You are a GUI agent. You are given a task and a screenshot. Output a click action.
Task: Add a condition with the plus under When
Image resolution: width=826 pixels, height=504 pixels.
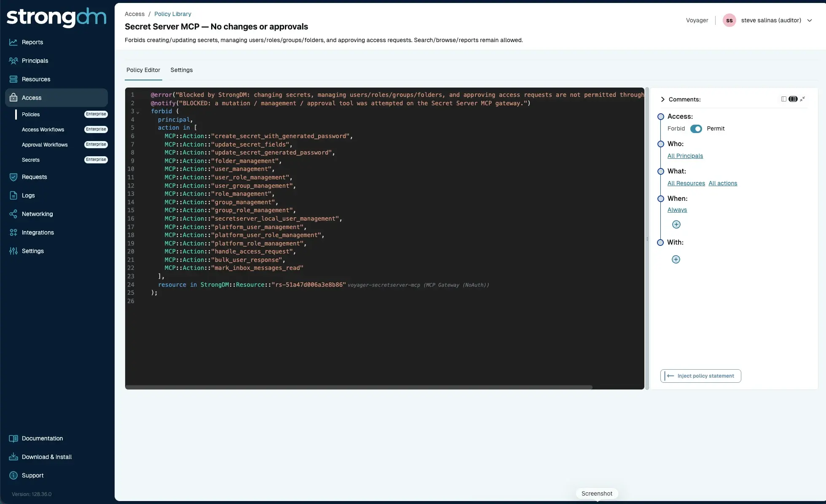676,224
